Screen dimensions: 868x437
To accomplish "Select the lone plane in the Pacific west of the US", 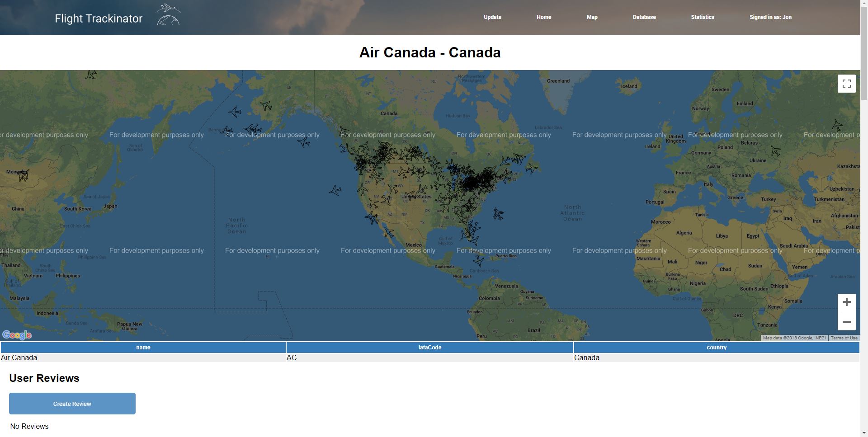I will [335, 190].
